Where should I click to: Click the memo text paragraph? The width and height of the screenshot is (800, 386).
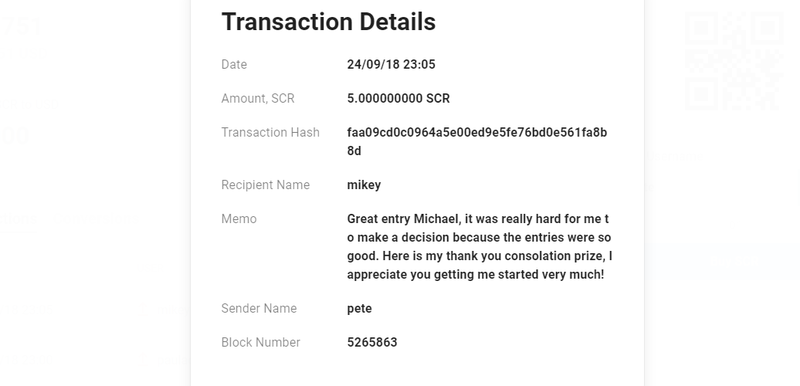point(480,247)
